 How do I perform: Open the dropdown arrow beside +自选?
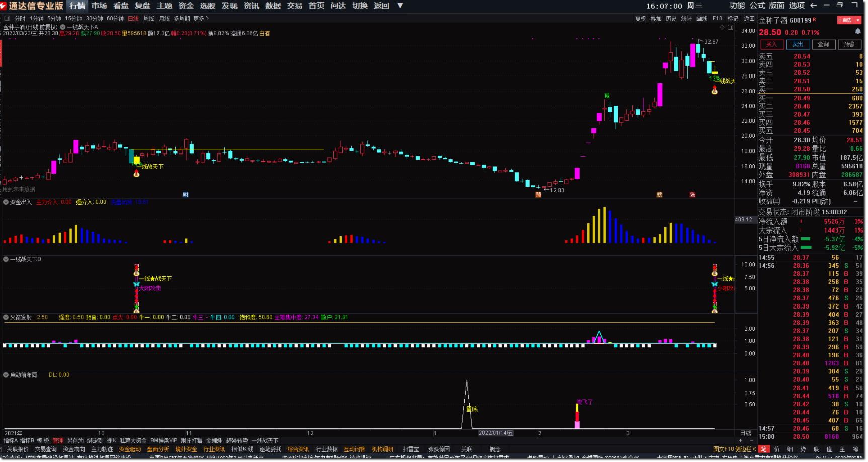click(x=858, y=20)
